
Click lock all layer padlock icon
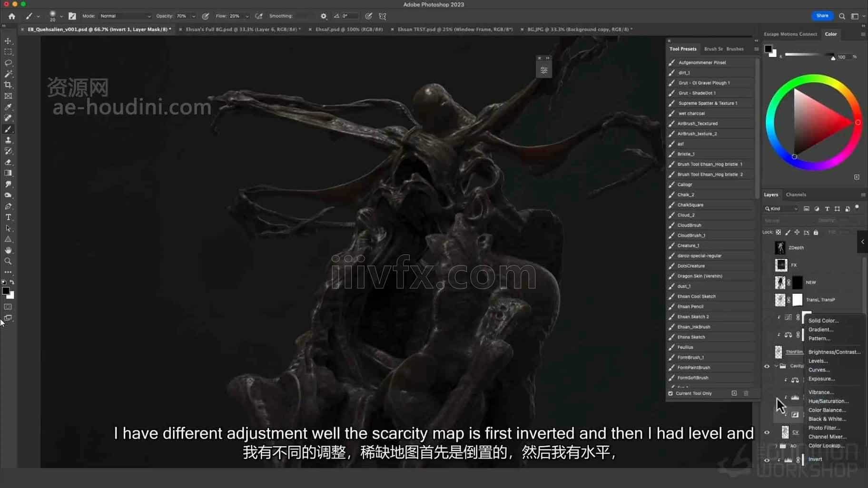click(x=816, y=233)
